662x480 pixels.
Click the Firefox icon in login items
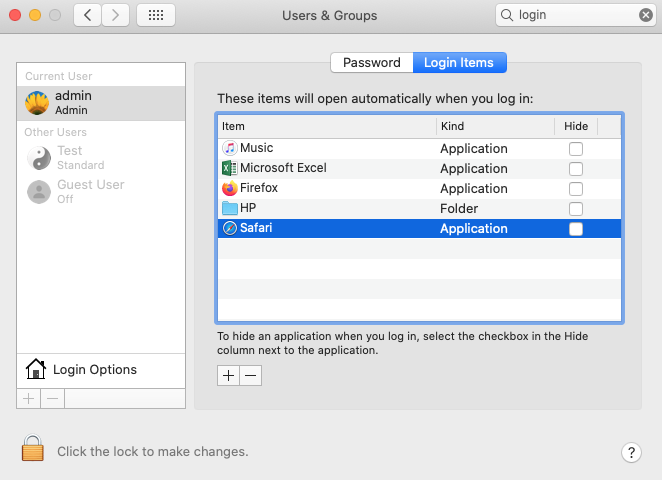[x=229, y=188]
